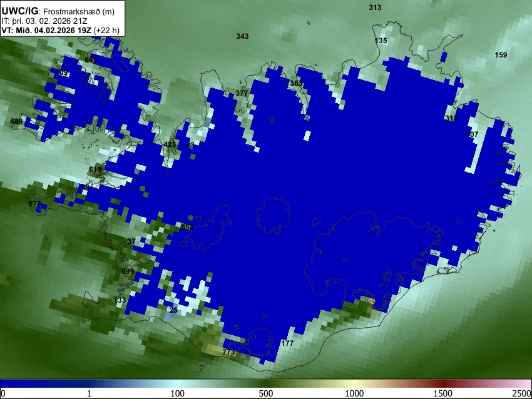The width and height of the screenshot is (532, 399).
Task: Click the freezing-level value 645
Action: (91, 60)
